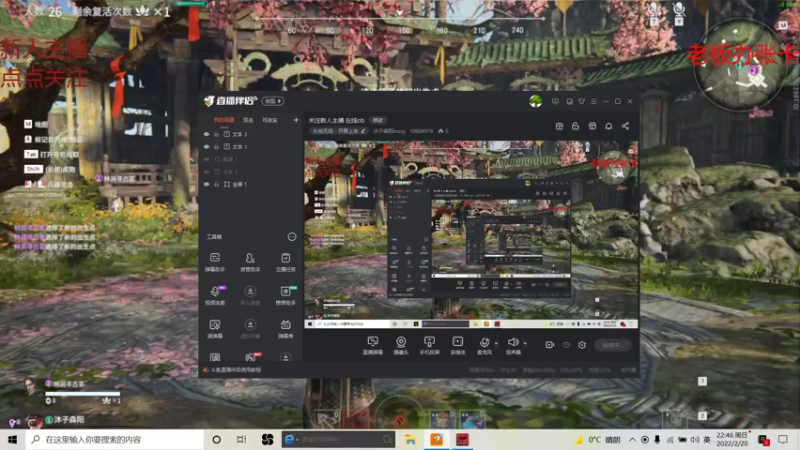The width and height of the screenshot is (800, 450).
Task: Toggle visibility eye for 文本 3 layer
Action: click(207, 134)
